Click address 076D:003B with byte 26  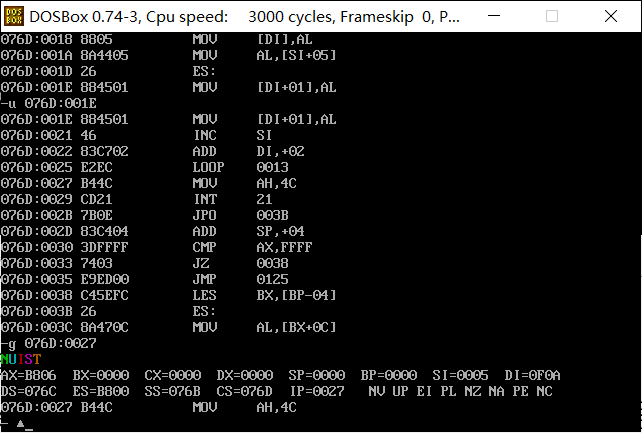tap(48, 311)
